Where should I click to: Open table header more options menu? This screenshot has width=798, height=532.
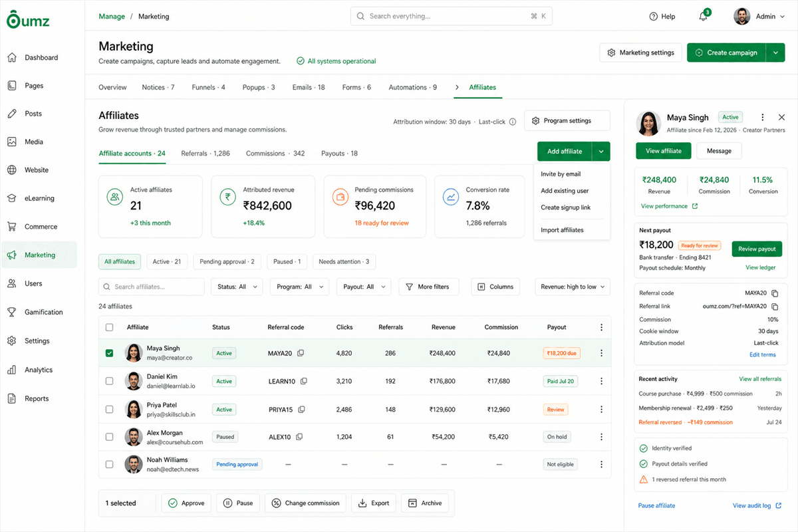pos(601,327)
